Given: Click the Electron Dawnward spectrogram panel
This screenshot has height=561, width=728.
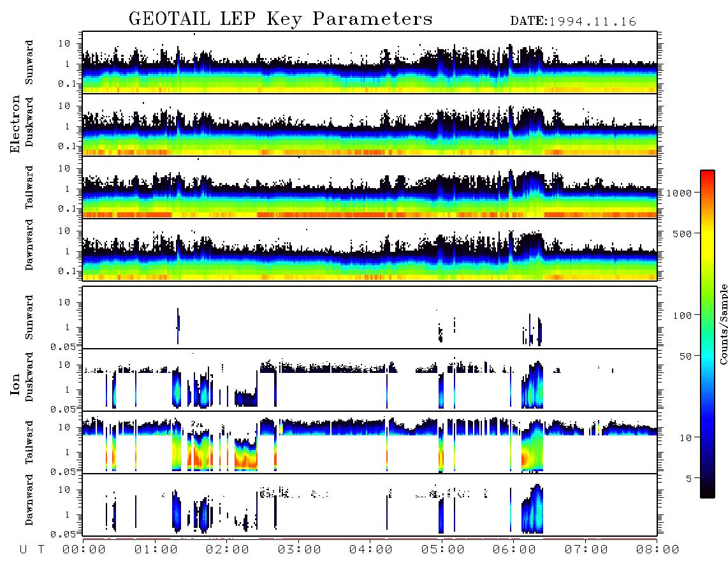Looking at the screenshot, I should [x=370, y=250].
